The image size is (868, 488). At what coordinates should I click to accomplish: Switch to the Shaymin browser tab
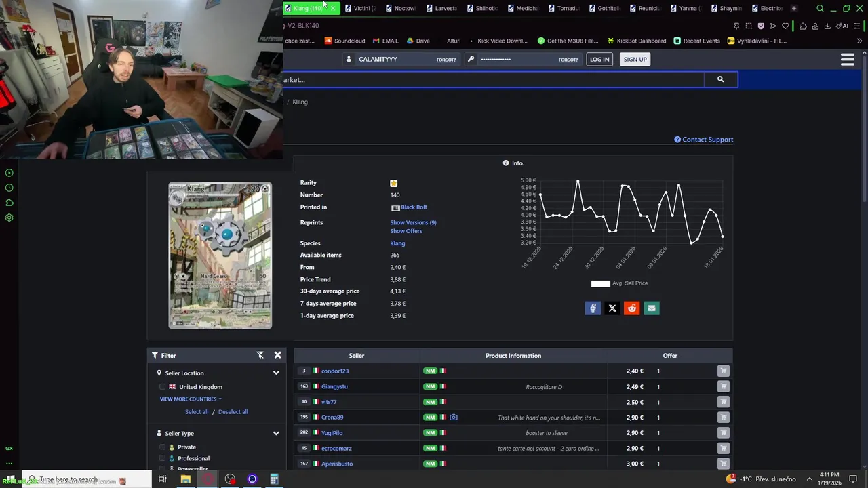(x=726, y=8)
